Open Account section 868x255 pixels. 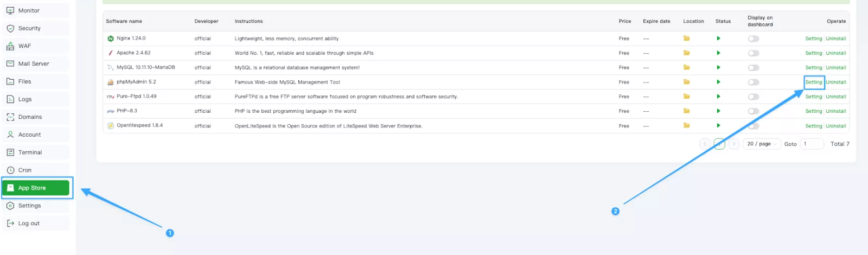(x=36, y=135)
